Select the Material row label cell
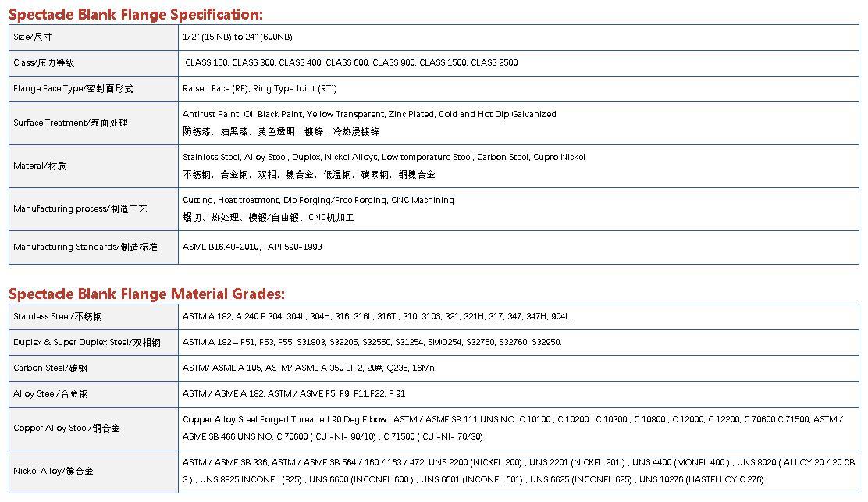Screen dimensions: 868x502 (94, 166)
